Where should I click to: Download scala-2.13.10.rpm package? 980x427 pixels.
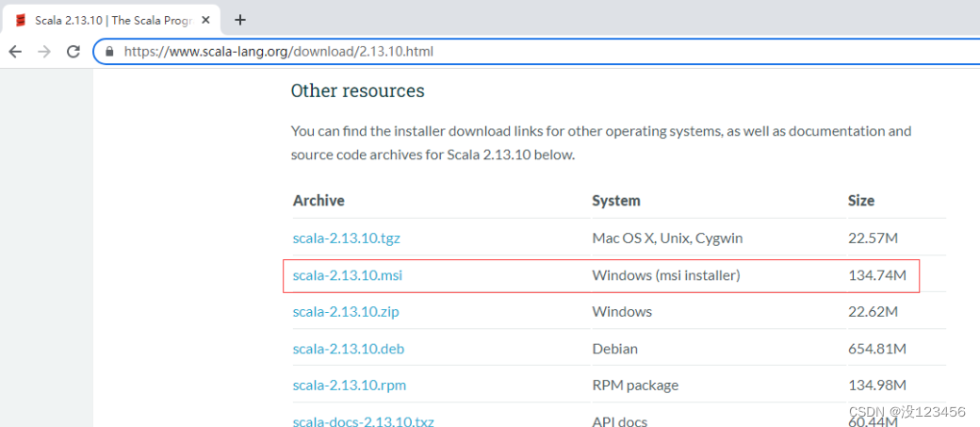(349, 386)
